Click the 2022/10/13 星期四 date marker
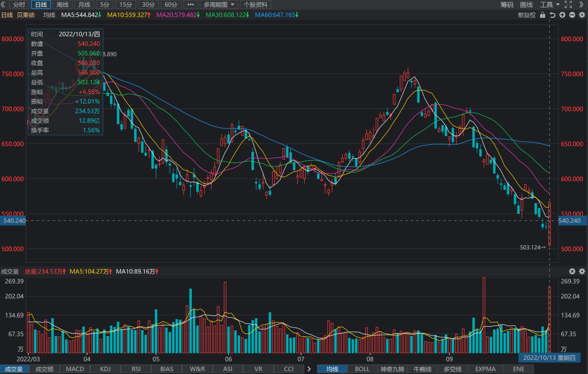The width and height of the screenshot is (588, 374). [x=550, y=358]
